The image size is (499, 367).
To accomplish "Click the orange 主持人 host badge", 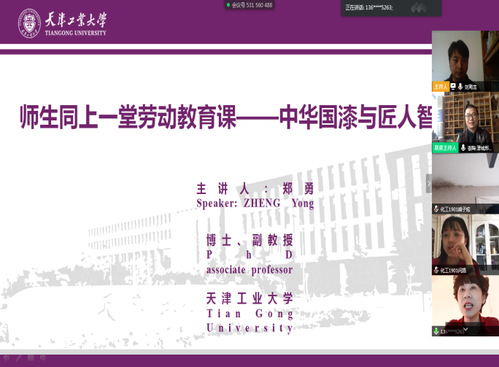I will [x=441, y=87].
